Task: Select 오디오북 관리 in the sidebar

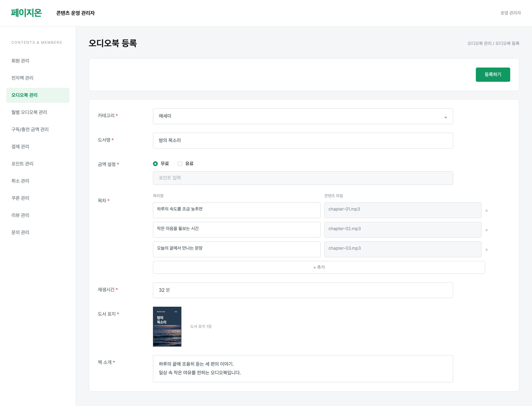Action: coord(38,95)
